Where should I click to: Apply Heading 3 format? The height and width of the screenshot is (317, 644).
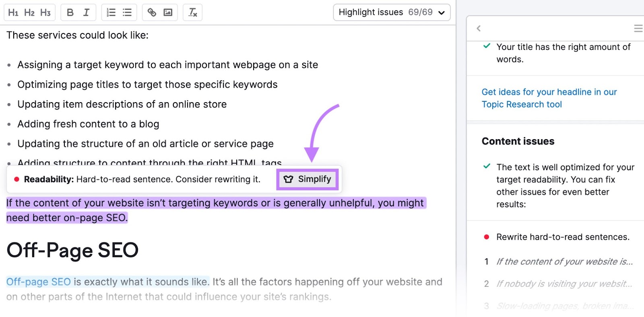45,12
